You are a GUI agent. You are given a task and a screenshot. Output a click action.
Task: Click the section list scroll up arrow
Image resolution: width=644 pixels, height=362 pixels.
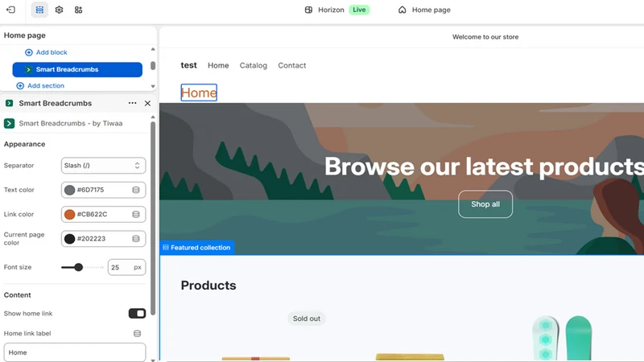point(153,49)
